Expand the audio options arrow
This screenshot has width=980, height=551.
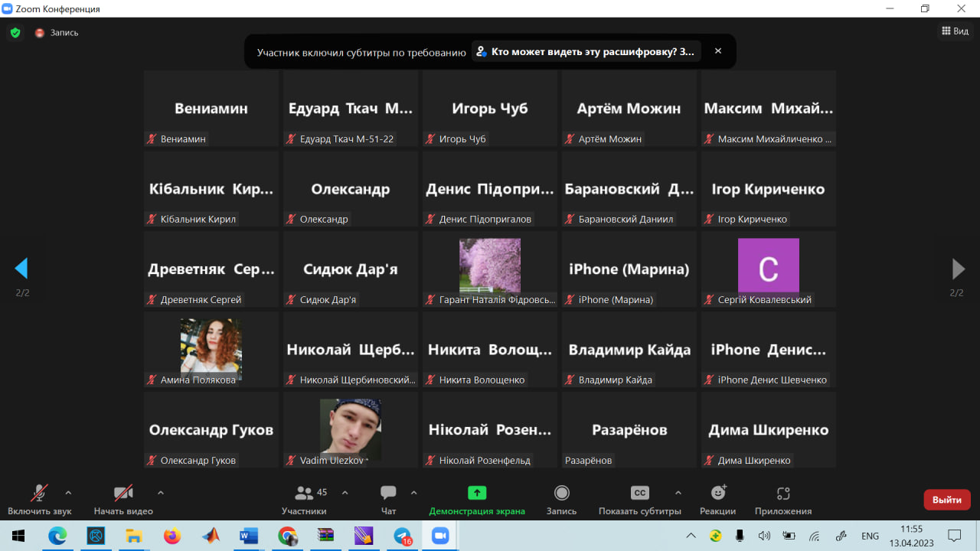pos(68,492)
